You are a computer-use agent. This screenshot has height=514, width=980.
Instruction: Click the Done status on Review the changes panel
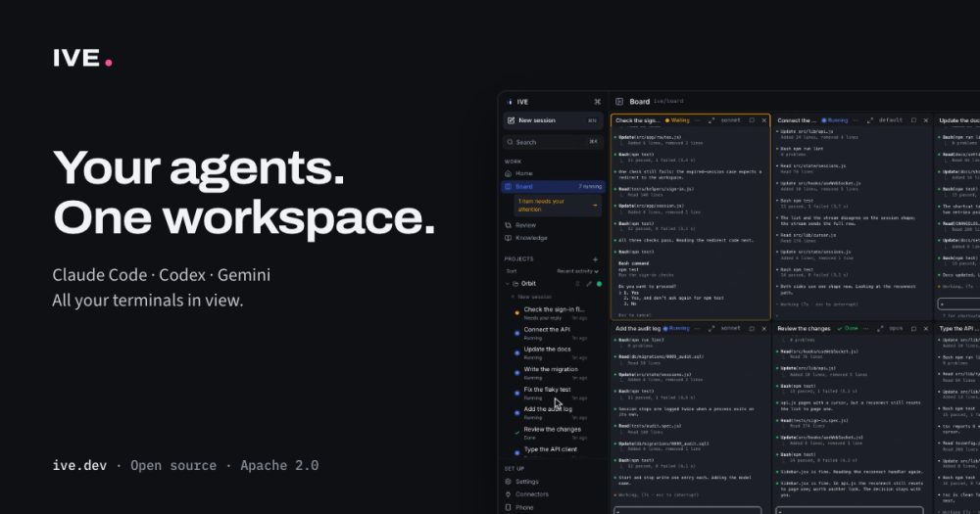pyautogui.click(x=848, y=329)
